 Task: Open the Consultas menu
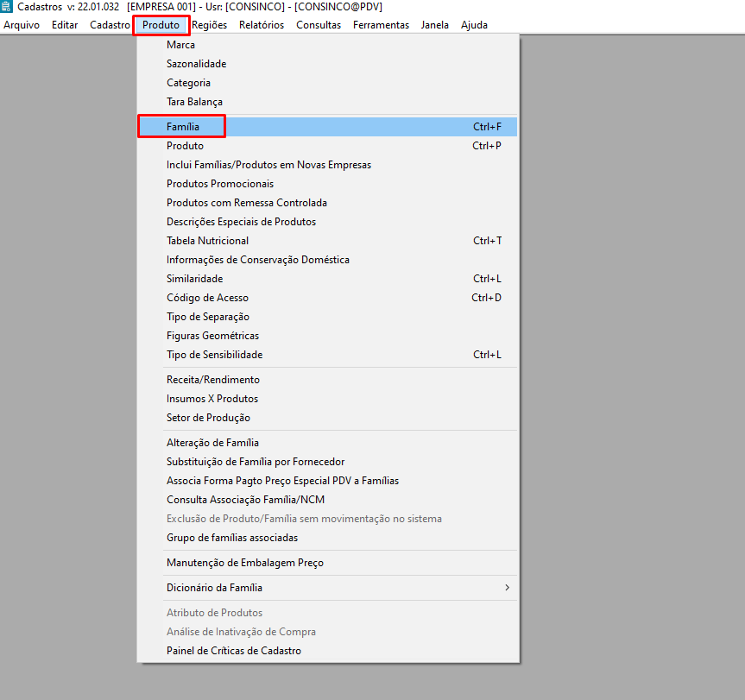click(319, 25)
